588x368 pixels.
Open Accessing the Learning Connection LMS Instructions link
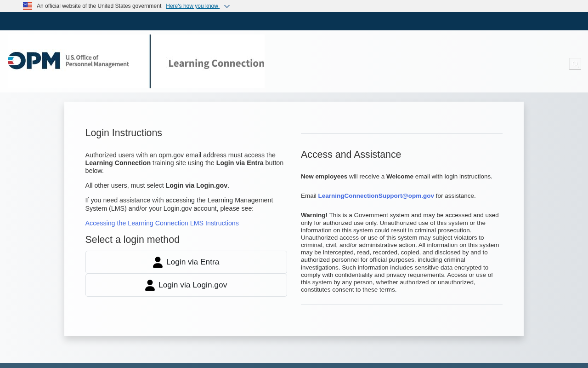coord(162,223)
